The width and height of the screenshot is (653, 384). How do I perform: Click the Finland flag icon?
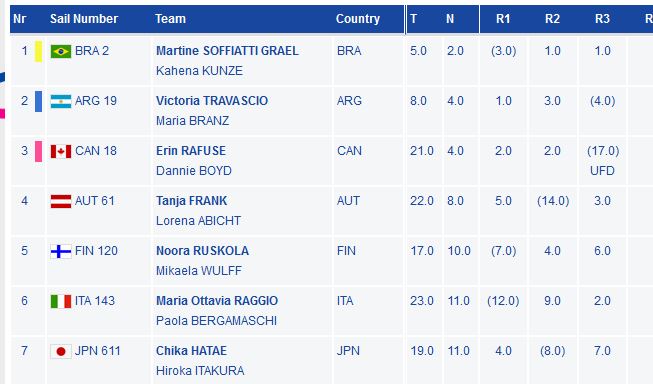coord(61,252)
